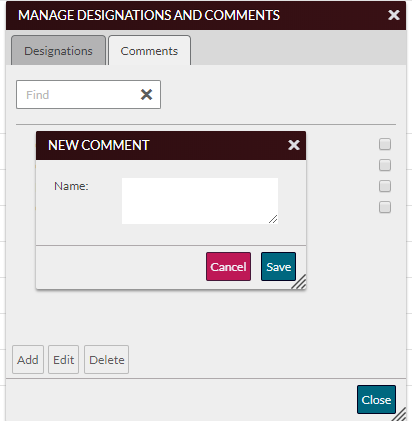The image size is (412, 424).
Task: Click into the Find search field
Action: coord(77,95)
